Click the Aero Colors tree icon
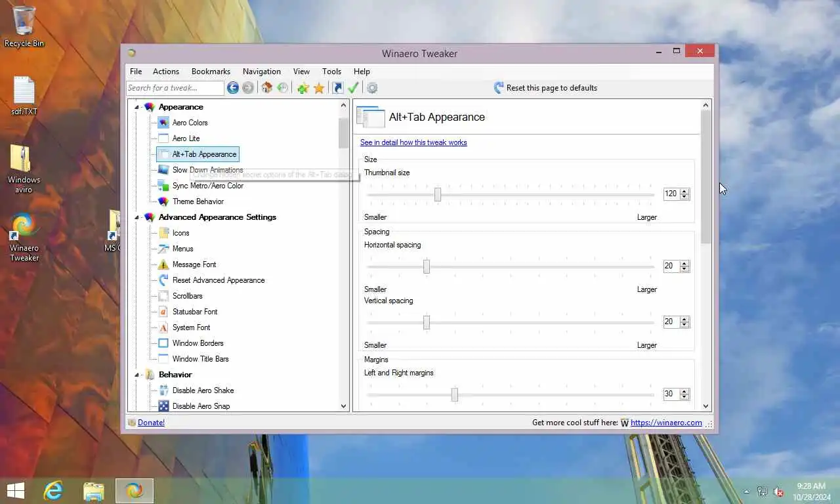840x504 pixels. tap(163, 123)
